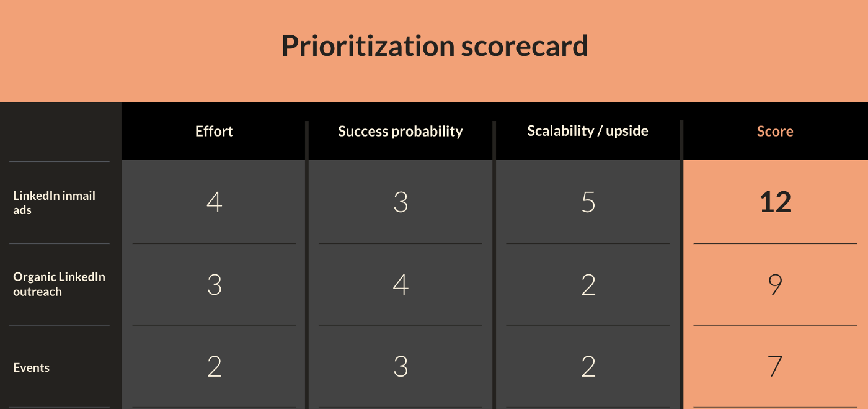Select Success probability value for LinkedIn inmail ads

tap(401, 202)
